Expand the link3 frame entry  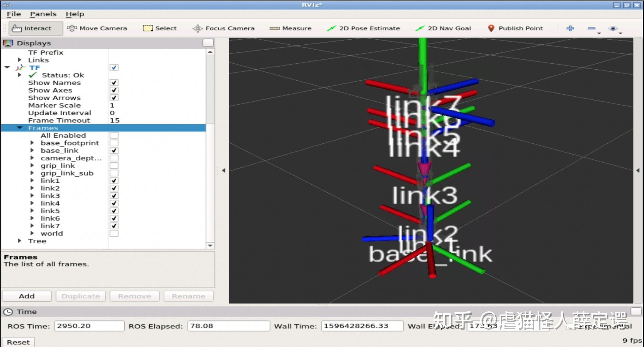[x=32, y=196]
